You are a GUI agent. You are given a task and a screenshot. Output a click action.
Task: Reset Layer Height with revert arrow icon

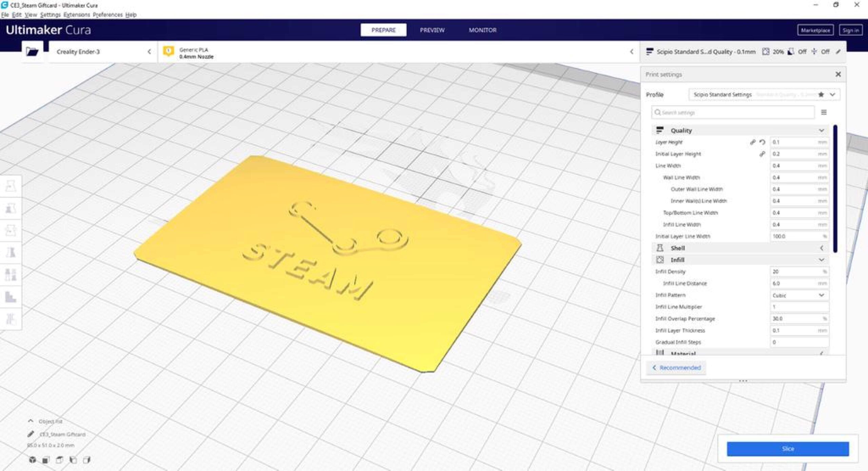click(x=762, y=142)
